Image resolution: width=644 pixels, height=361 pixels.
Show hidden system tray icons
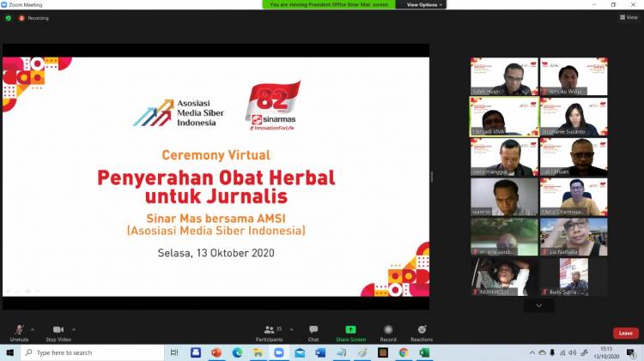pyautogui.click(x=532, y=352)
